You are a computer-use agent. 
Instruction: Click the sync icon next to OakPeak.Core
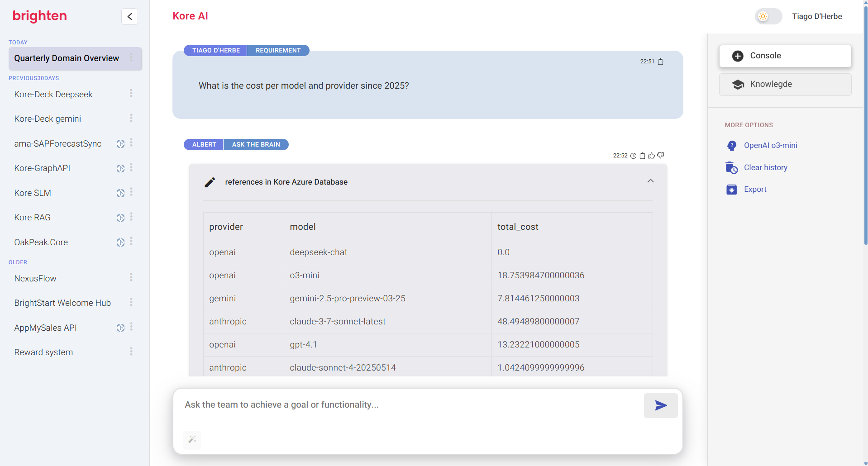pos(120,243)
